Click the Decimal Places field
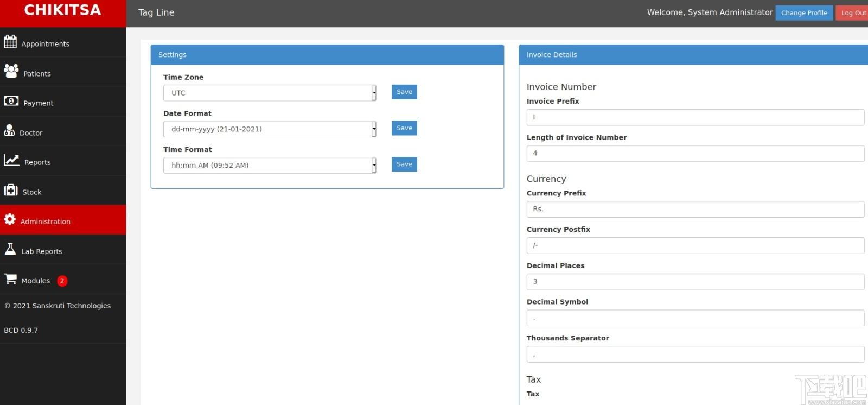The height and width of the screenshot is (405, 868). coord(695,282)
